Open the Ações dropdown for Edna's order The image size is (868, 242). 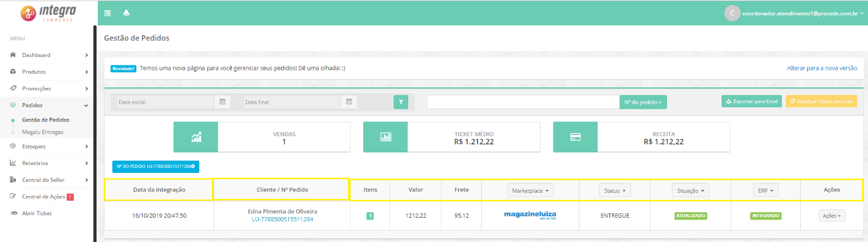click(x=832, y=215)
